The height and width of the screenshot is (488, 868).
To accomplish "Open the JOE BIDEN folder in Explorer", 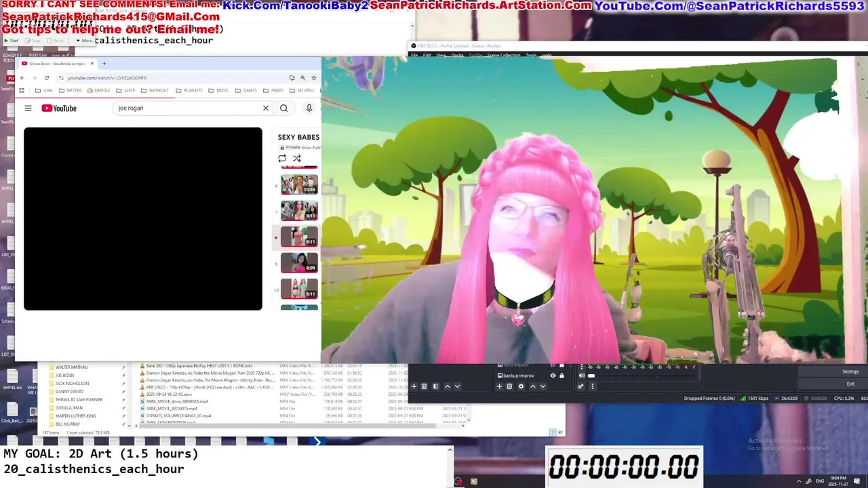I will [x=65, y=375].
